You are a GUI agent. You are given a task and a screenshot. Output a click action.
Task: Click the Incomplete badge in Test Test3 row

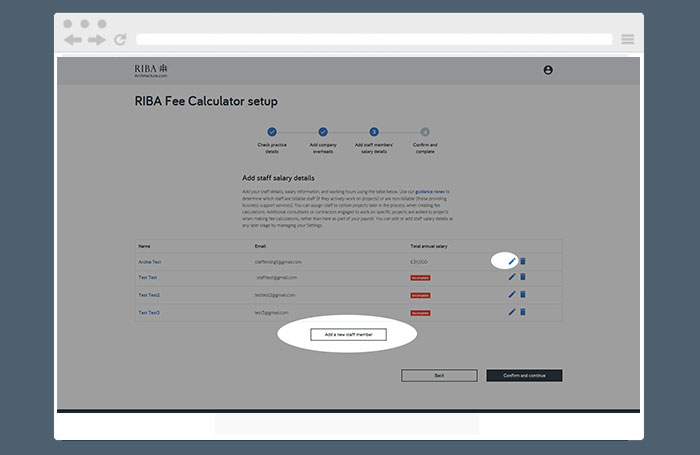tap(420, 313)
